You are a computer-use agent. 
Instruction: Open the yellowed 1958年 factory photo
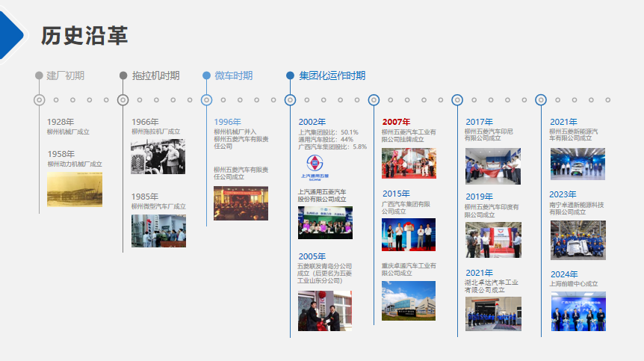[75, 189]
